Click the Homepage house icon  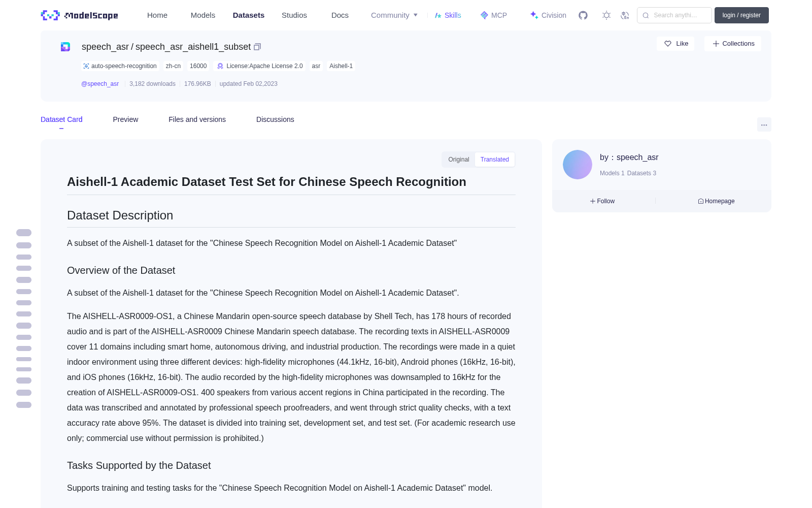pos(701,201)
